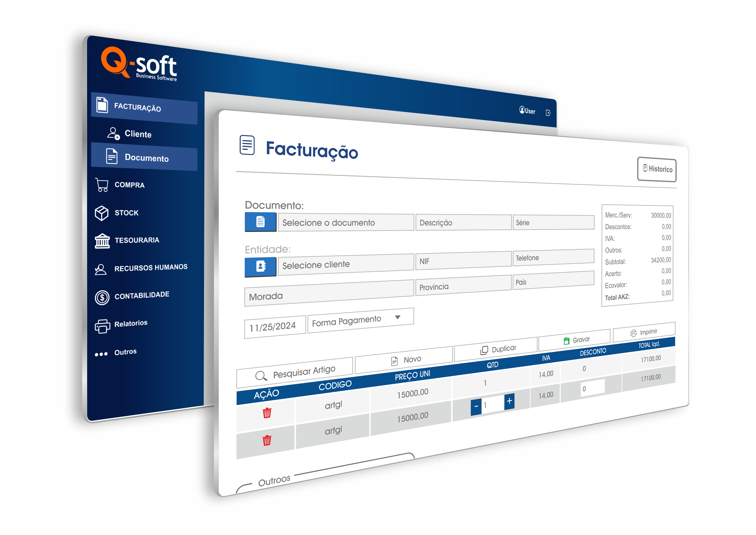The width and height of the screenshot is (756, 535).
Task: Click the Subtotal value 34200,00
Action: 661,260
